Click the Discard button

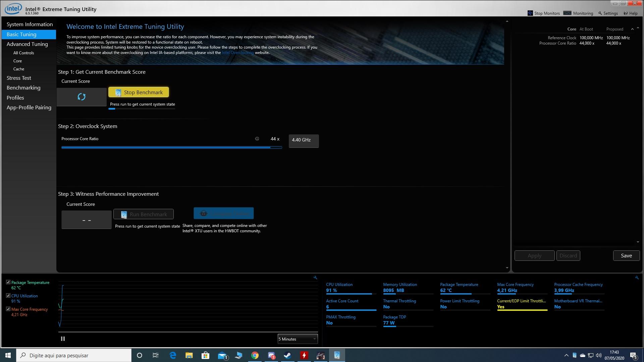pos(568,255)
